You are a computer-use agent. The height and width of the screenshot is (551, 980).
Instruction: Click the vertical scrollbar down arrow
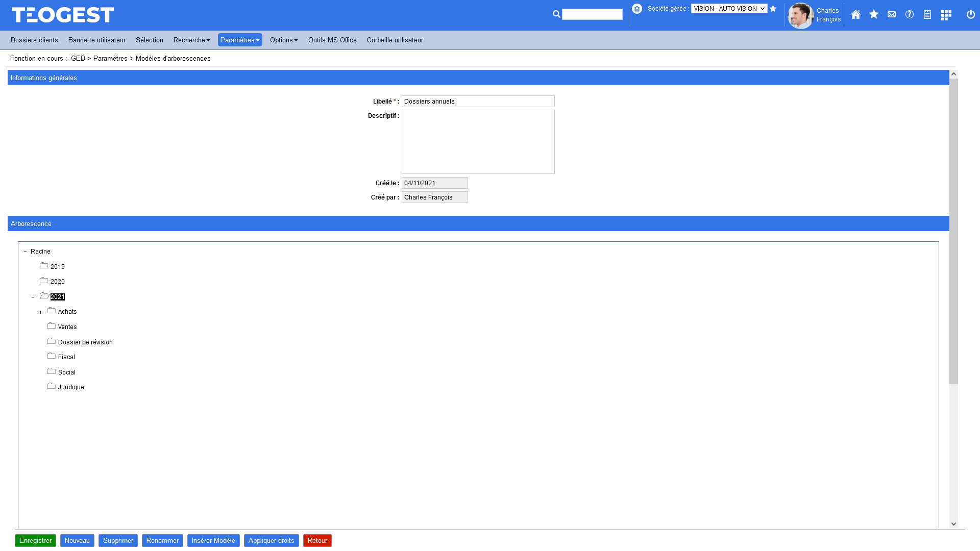pyautogui.click(x=953, y=524)
